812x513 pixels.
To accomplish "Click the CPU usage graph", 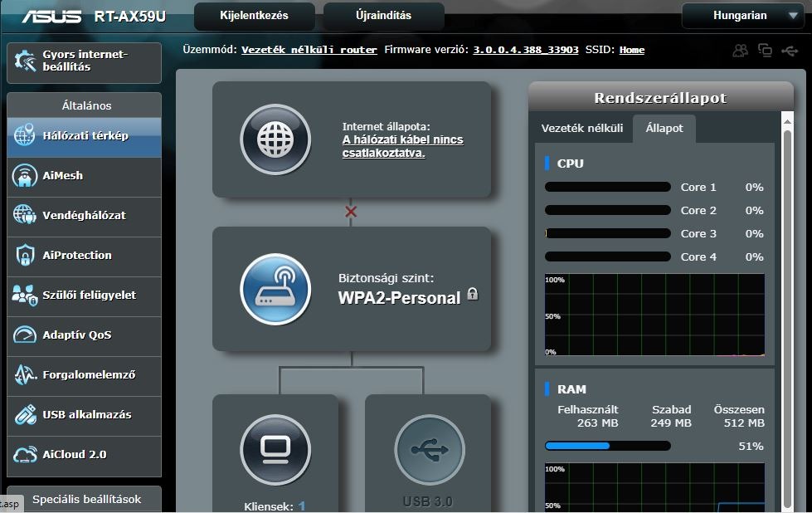I will (x=654, y=315).
